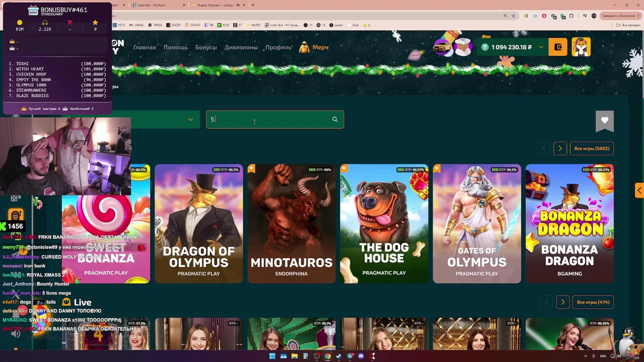The height and width of the screenshot is (362, 644).
Task: Open Chrome from the taskbar
Action: coord(328,356)
